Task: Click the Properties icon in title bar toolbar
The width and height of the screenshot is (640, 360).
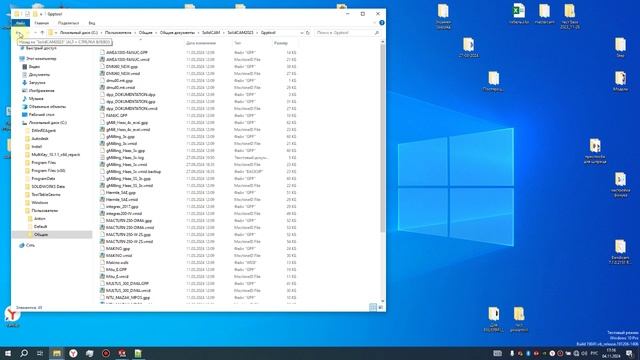Action: click(27, 14)
